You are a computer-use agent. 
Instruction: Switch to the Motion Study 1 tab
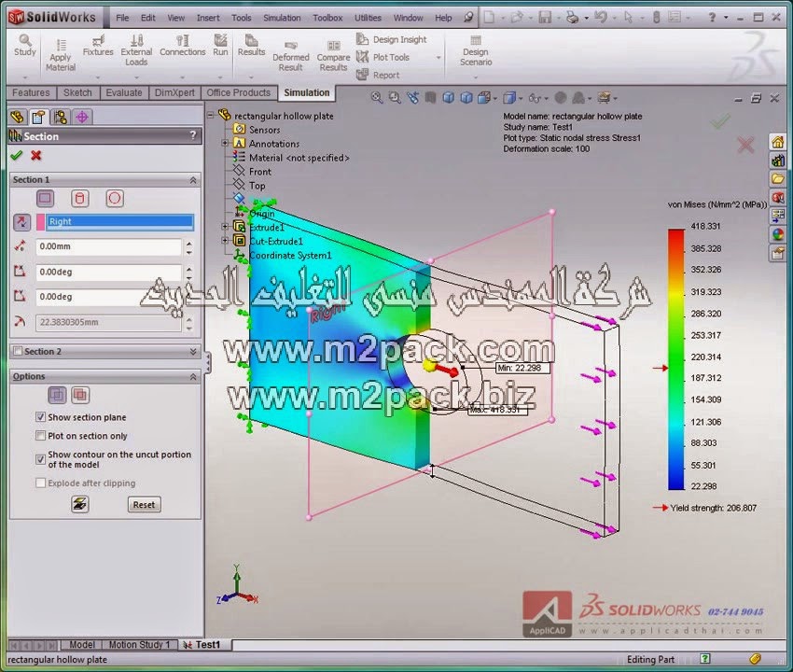[139, 645]
